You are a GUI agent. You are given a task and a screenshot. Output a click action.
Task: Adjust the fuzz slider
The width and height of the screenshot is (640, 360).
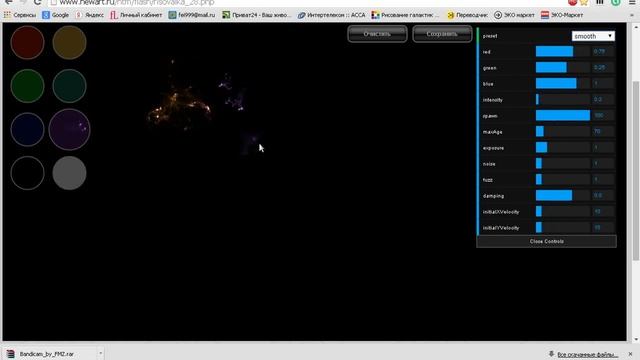[562, 179]
